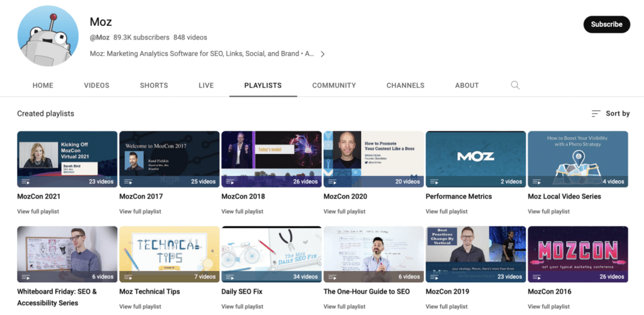The image size is (644, 315).
Task: Click playlist icon on MozCon 2019 thumbnail
Action: click(435, 277)
